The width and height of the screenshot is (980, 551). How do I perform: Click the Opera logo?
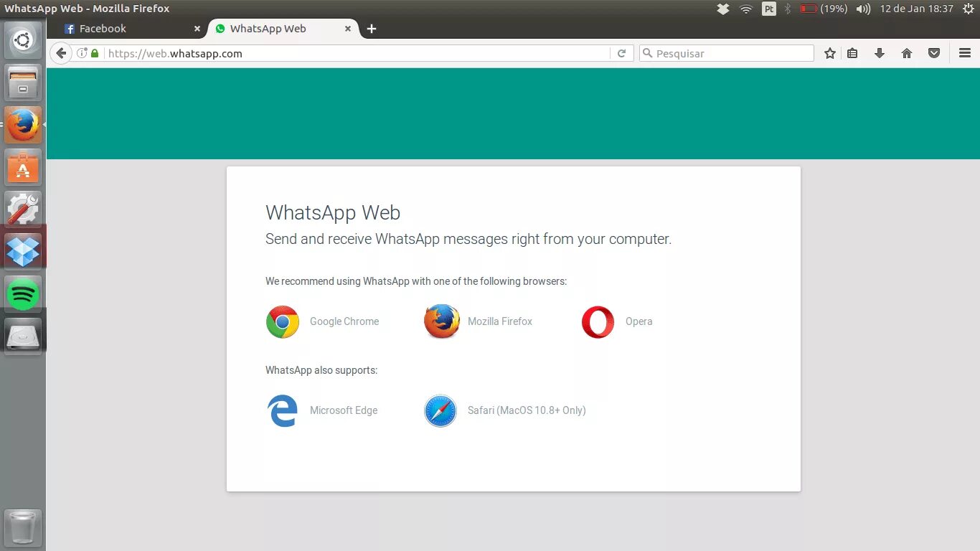598,321
